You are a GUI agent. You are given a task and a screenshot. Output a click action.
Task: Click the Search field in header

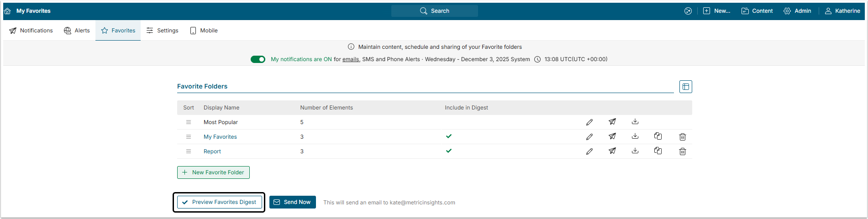click(435, 11)
